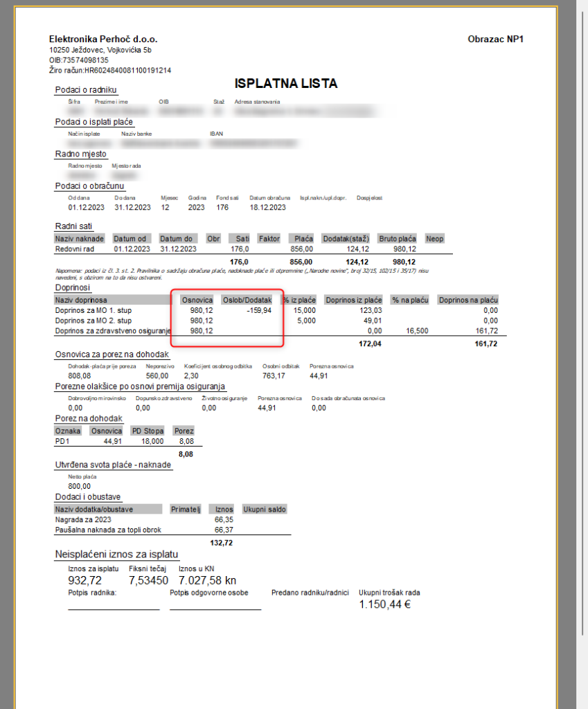Select the Podaci o isplati plaće heading
Screen dimensions: 588x709
(x=94, y=122)
